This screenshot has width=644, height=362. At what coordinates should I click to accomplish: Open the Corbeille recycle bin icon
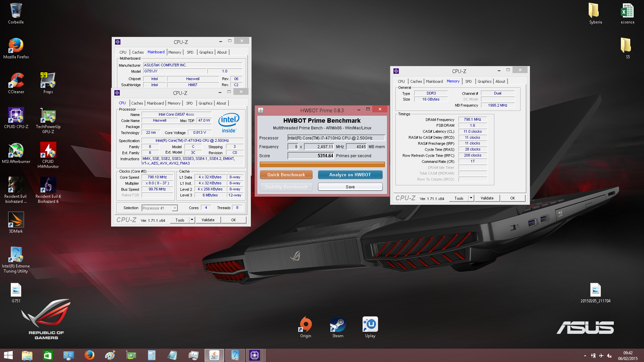tap(16, 14)
